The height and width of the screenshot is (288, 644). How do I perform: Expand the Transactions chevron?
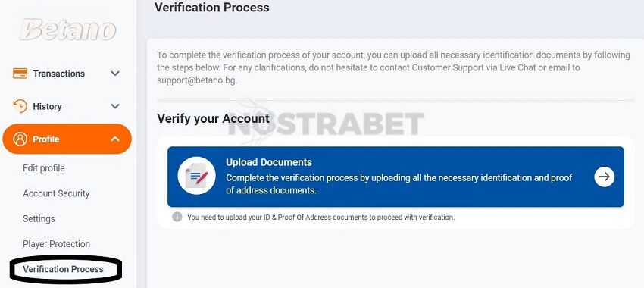[x=115, y=74]
